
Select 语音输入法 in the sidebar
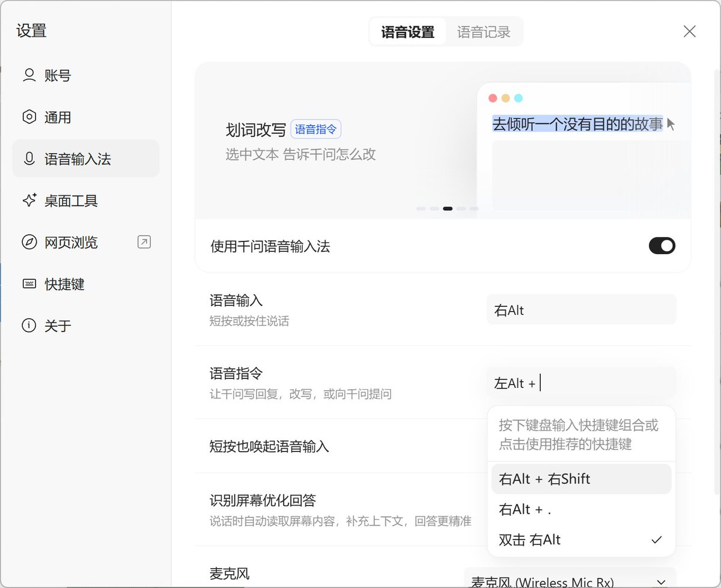(x=86, y=159)
